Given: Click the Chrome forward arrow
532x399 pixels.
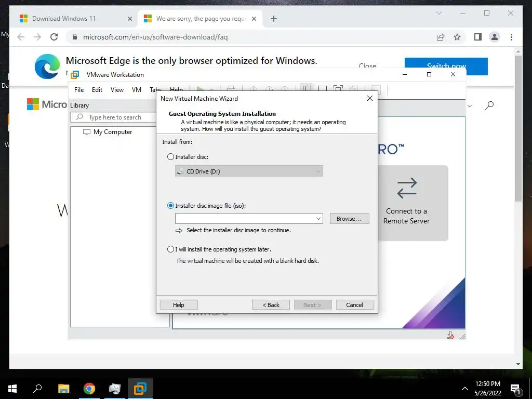Looking at the screenshot, I should (37, 37).
